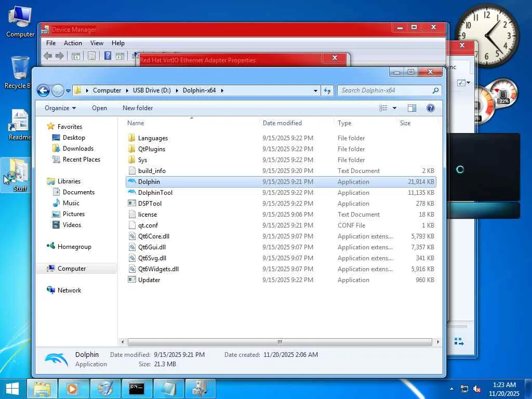Select the build_info text document icon
532x399 pixels.
coord(131,170)
